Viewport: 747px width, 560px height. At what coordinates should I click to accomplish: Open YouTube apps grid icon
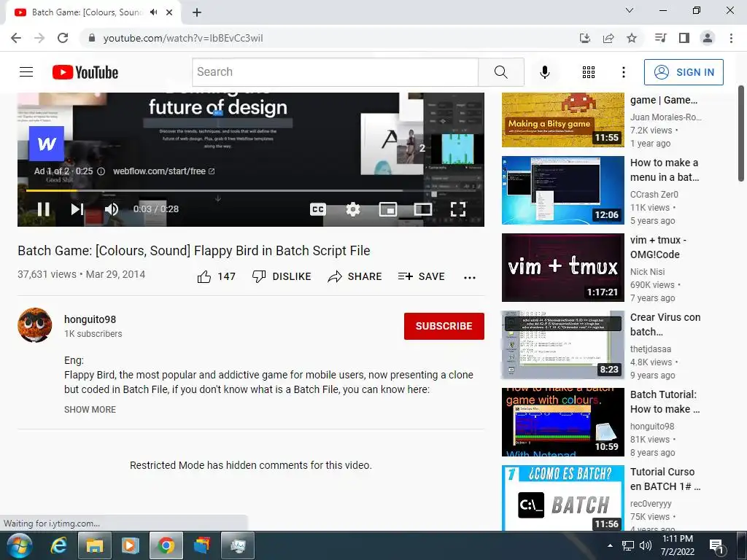(589, 72)
